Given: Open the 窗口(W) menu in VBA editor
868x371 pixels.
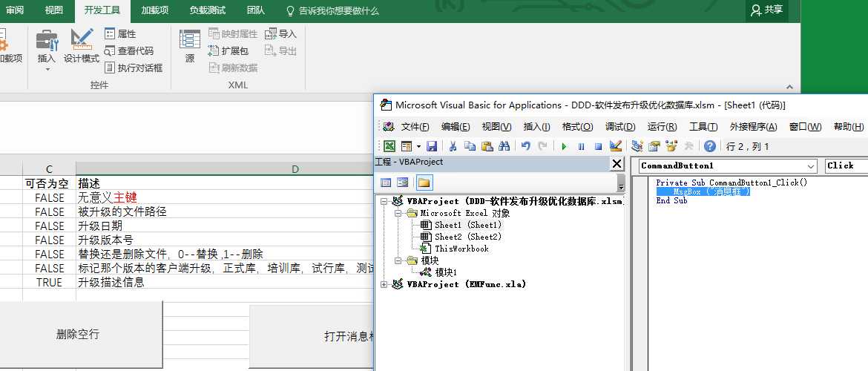Looking at the screenshot, I should coord(806,126).
